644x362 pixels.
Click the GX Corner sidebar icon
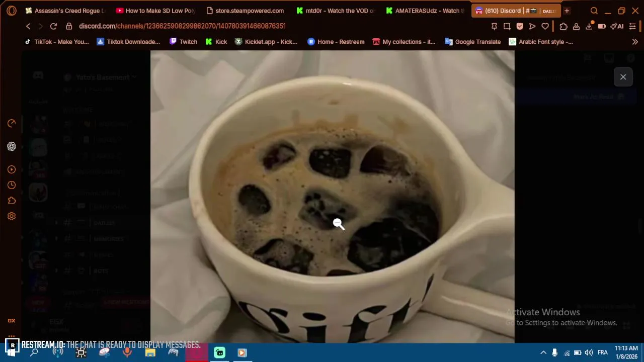[12, 320]
